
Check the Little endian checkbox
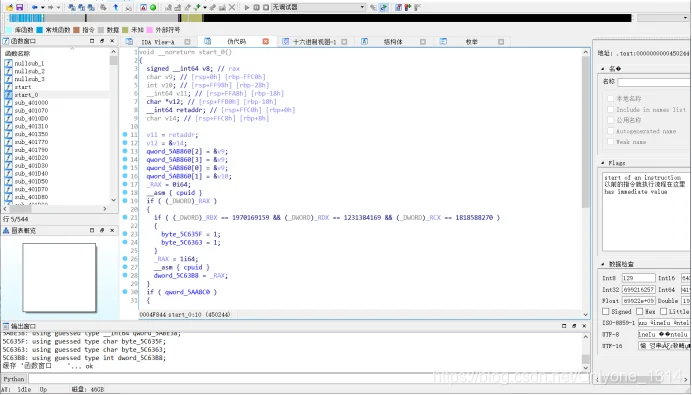pyautogui.click(x=663, y=312)
